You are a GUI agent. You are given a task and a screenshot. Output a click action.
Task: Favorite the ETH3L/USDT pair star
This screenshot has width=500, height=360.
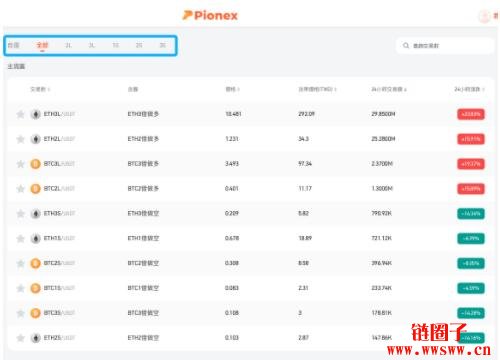21,114
